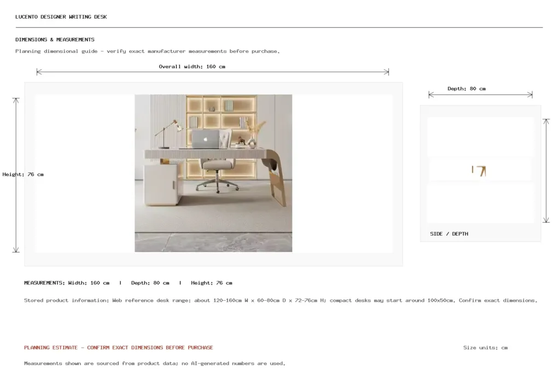Screen dimensions: 560x392
Task: Click the 'SIDE / DEPTH' caption
Action: (x=449, y=234)
